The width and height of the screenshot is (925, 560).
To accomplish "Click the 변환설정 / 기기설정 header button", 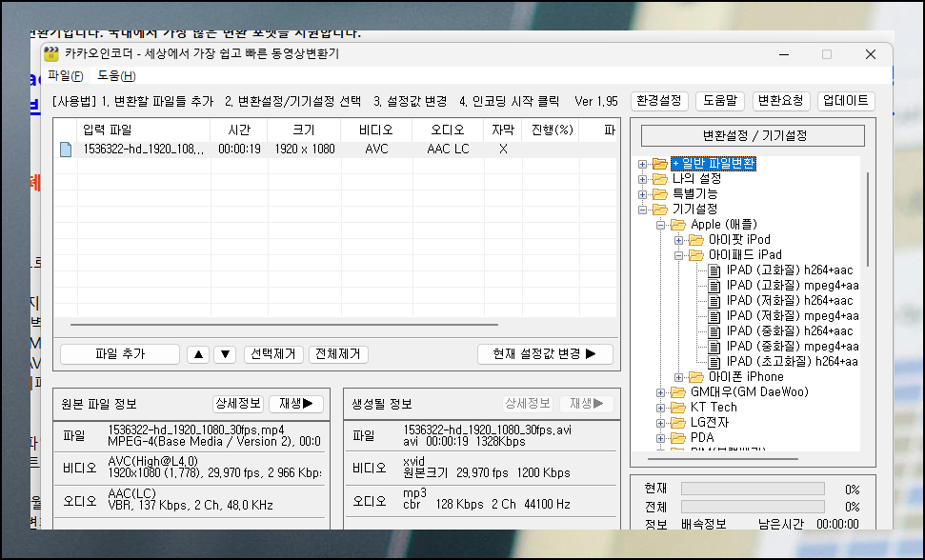I will pos(754,135).
